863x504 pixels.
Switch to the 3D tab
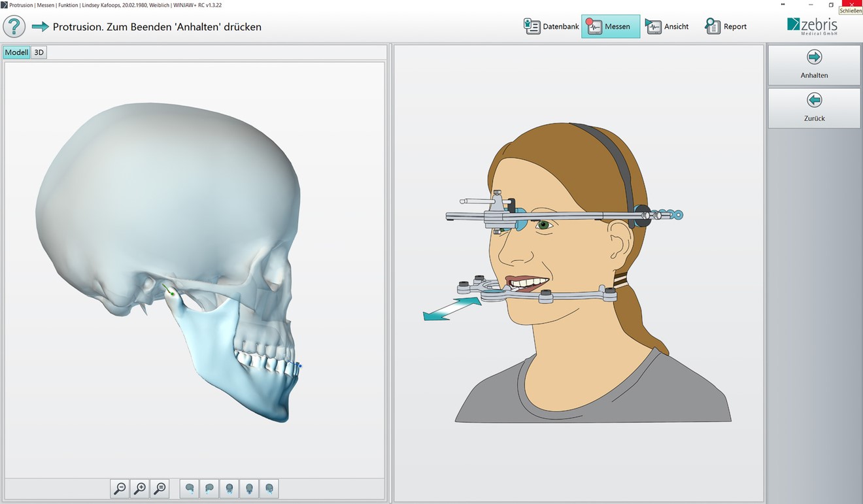(39, 52)
